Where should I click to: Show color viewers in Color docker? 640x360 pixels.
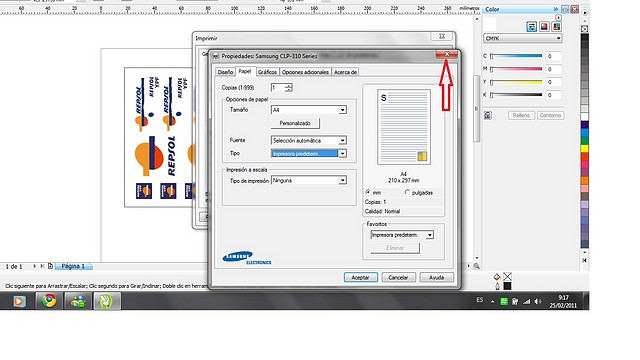[544, 27]
